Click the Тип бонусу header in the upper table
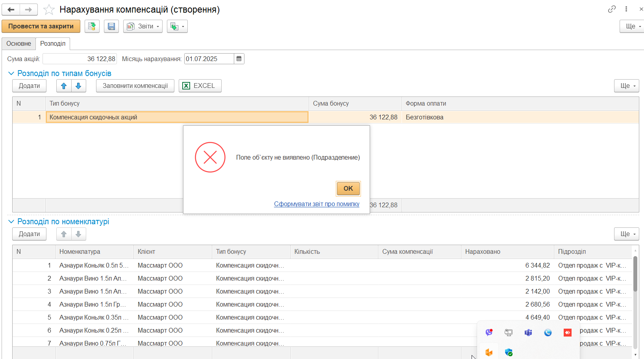644x359 pixels. (177, 104)
